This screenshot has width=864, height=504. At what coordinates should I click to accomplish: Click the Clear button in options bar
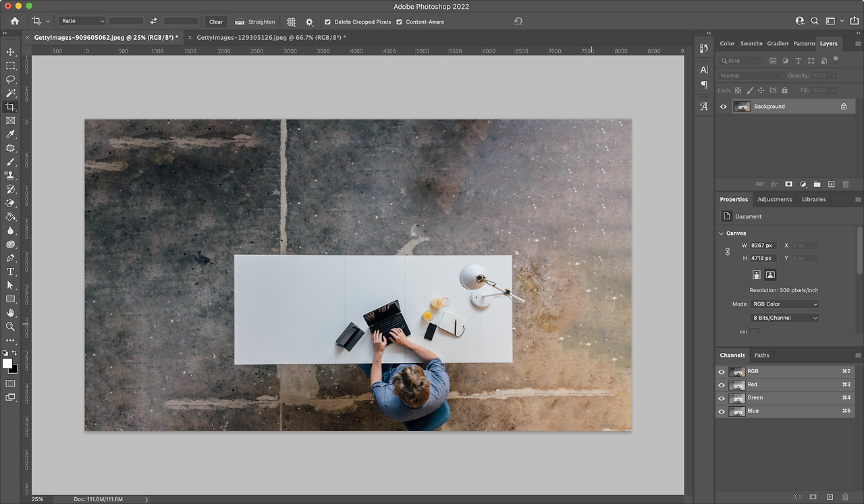[216, 22]
